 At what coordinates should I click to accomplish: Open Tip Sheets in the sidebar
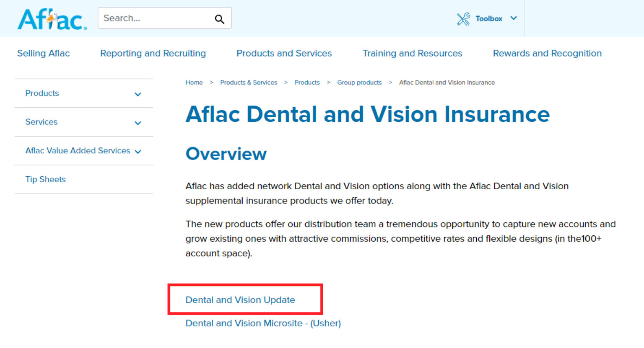pyautogui.click(x=45, y=179)
